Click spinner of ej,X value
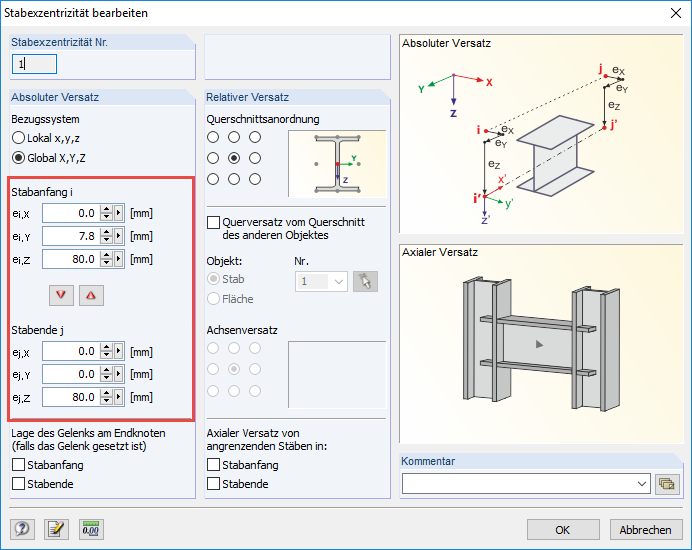Image resolution: width=692 pixels, height=550 pixels. coord(106,351)
